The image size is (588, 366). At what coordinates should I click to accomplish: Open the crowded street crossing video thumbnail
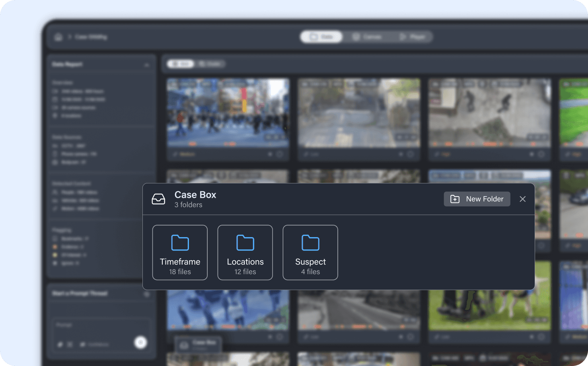pos(228,113)
